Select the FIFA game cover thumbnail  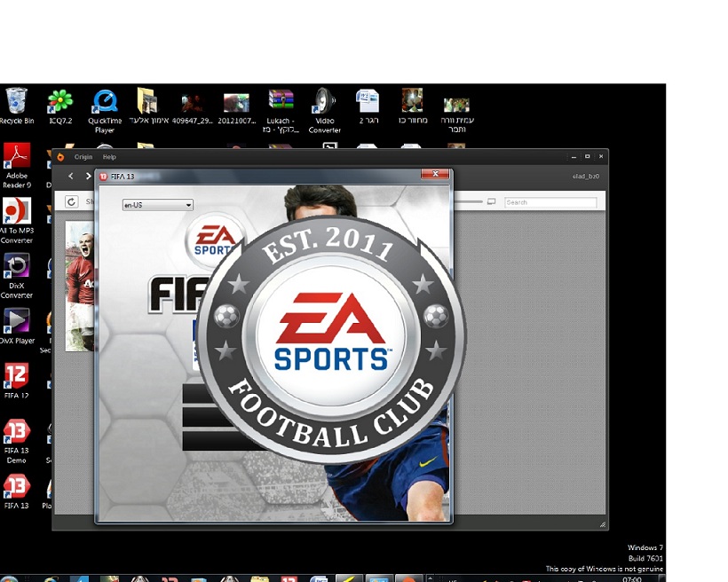79,286
